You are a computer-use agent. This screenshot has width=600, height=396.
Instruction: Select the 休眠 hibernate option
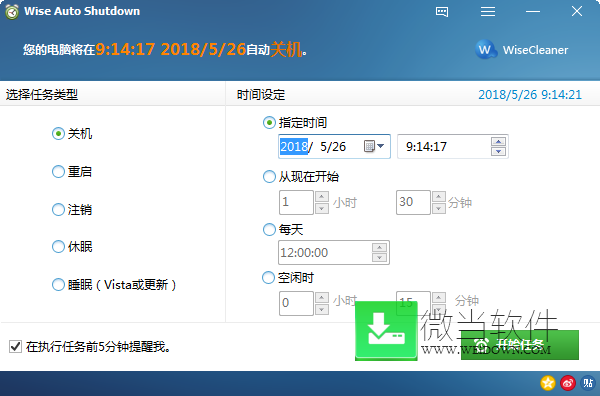click(58, 246)
